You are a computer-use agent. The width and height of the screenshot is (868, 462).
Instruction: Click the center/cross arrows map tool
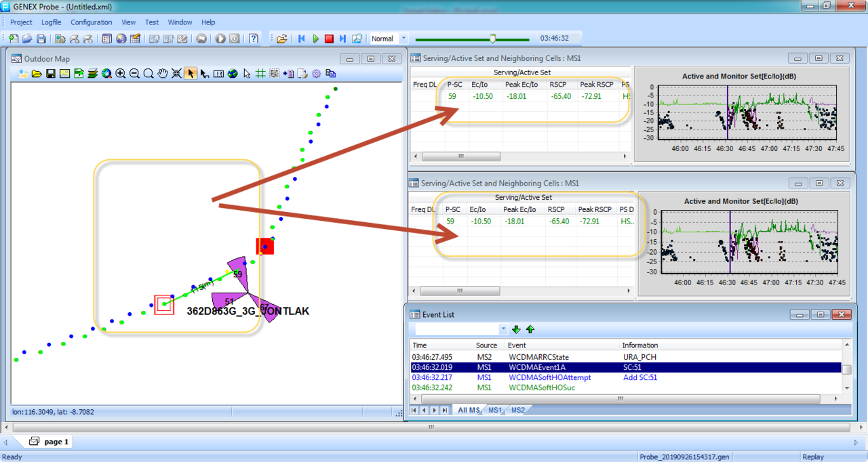click(176, 73)
